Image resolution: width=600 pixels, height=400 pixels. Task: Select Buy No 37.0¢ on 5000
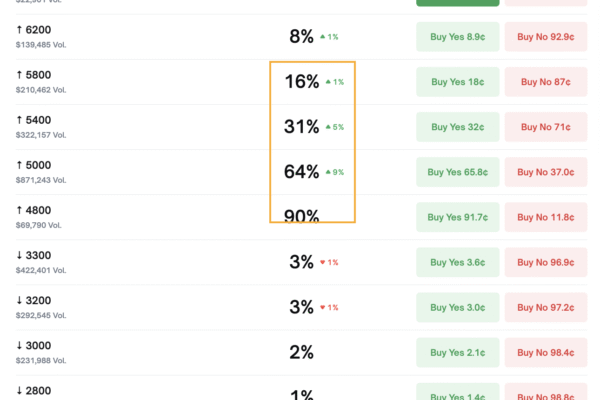(x=546, y=172)
